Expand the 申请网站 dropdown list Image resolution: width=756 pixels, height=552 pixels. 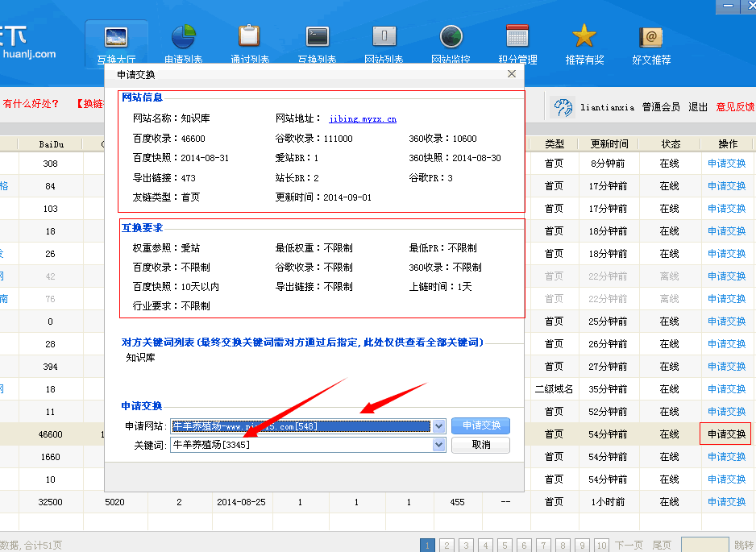pyautogui.click(x=439, y=426)
